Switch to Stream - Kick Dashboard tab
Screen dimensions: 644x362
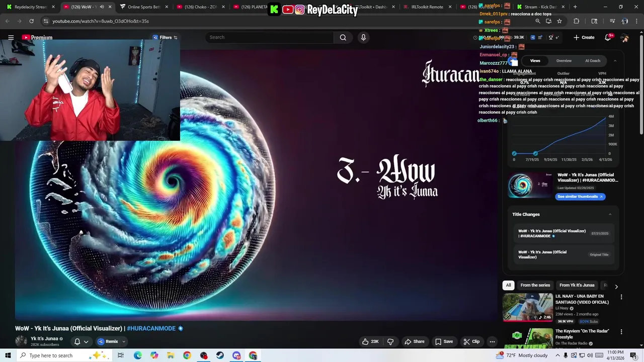coord(539,7)
